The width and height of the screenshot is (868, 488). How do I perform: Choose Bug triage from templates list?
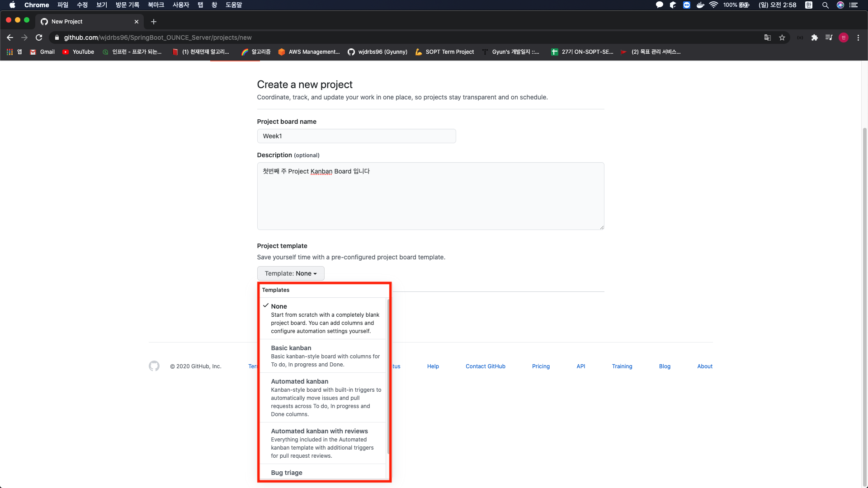tap(287, 473)
